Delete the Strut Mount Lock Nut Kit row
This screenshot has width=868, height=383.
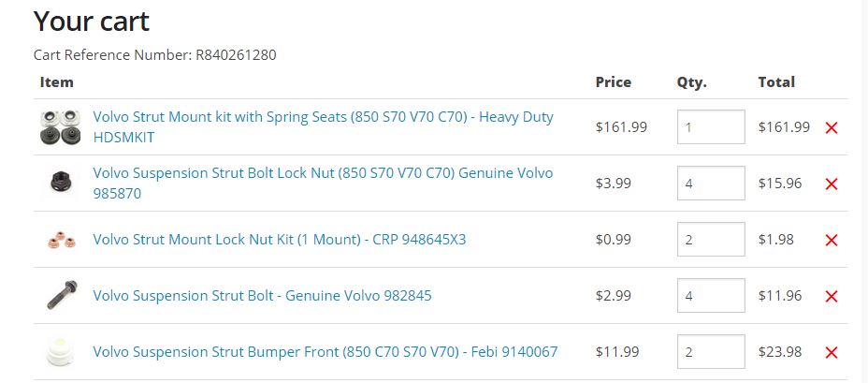[831, 241]
